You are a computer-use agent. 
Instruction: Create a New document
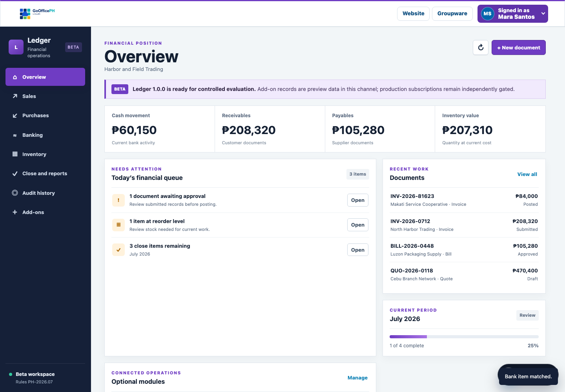[518, 47]
